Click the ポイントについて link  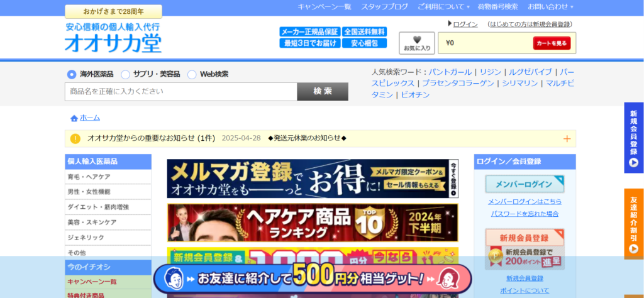[525, 290]
